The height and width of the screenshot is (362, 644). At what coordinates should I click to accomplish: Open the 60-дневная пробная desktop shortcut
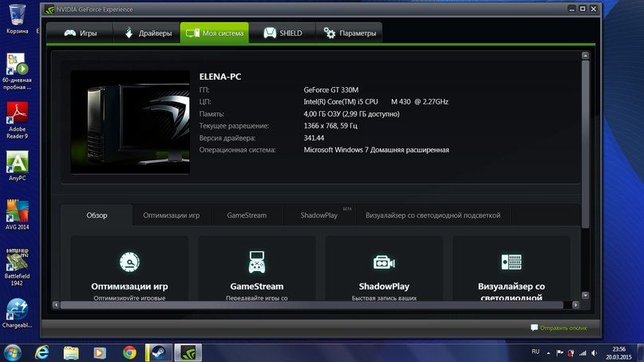(x=17, y=72)
